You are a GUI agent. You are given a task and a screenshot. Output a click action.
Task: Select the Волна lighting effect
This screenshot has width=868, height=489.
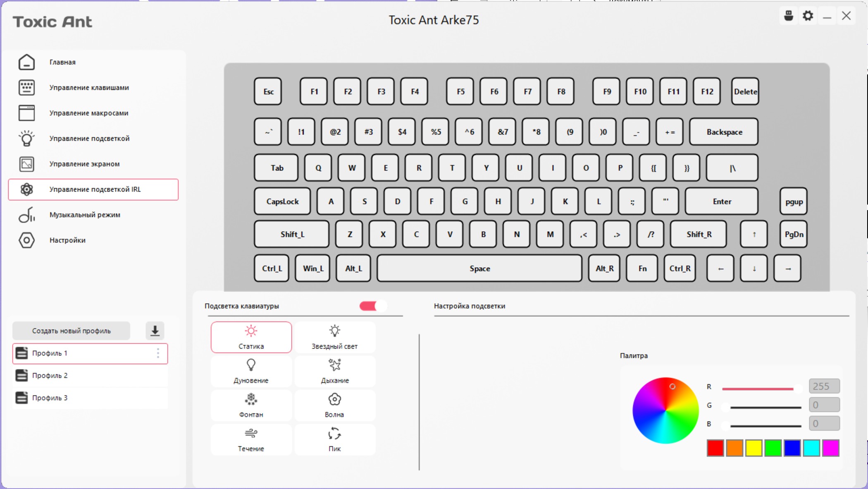pos(335,405)
